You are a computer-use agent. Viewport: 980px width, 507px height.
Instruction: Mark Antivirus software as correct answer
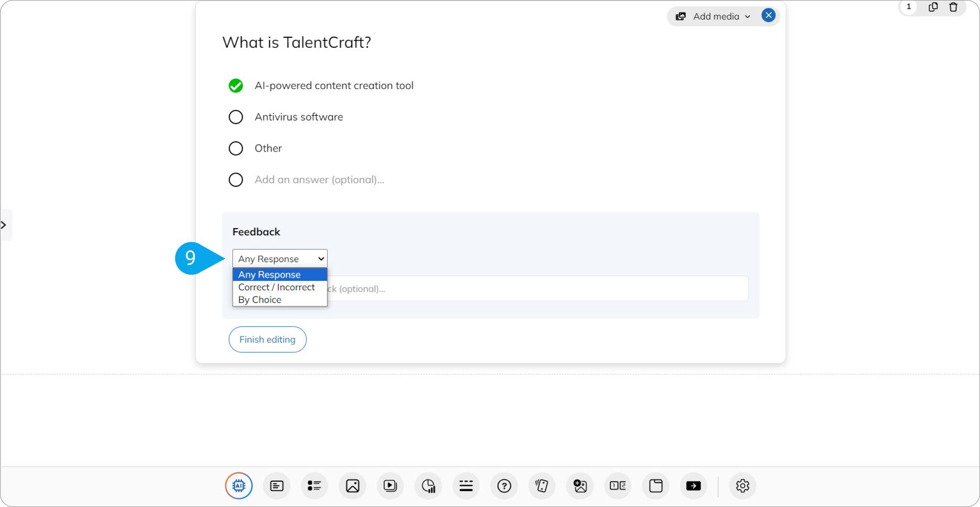(236, 117)
